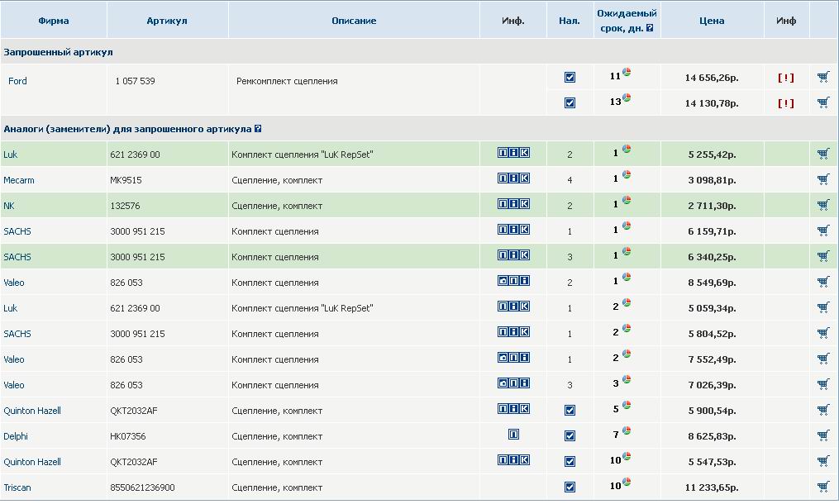Add Mecarm MK9515 clutch to cart
Screen dimensions: 839x504
(x=822, y=179)
